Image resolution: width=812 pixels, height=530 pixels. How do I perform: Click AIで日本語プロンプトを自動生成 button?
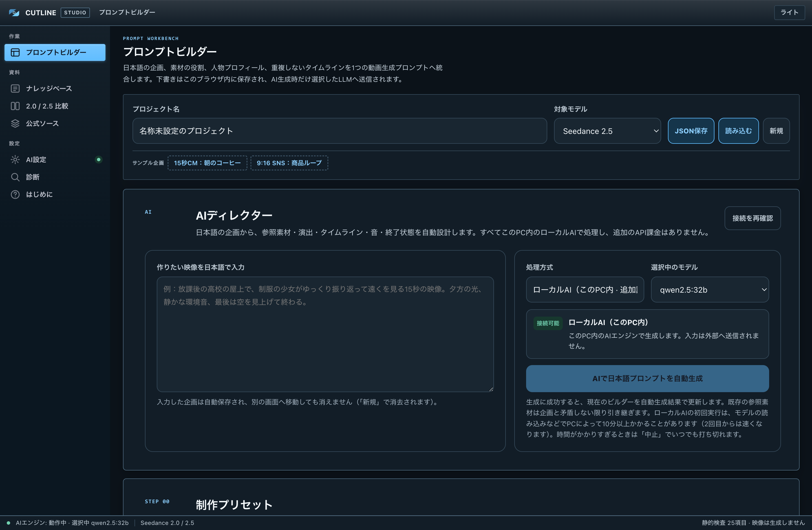(x=647, y=379)
